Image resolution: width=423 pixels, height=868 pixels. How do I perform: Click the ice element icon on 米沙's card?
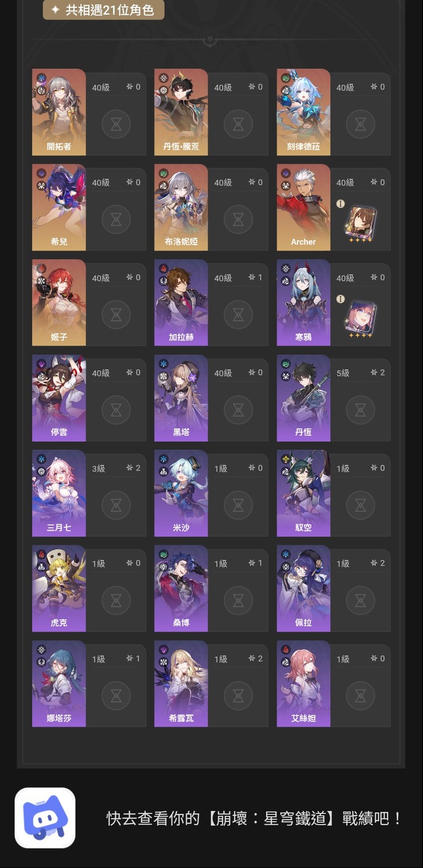(164, 460)
